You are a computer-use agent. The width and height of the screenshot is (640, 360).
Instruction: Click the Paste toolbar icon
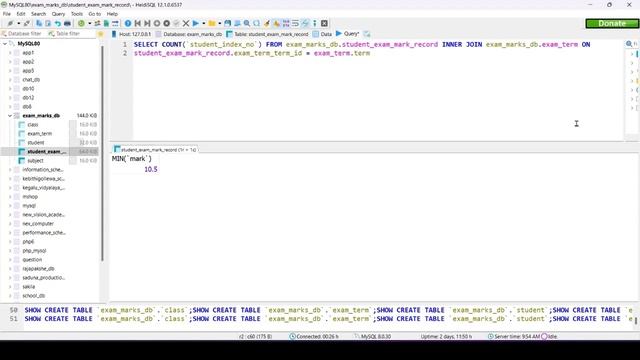(x=48, y=23)
